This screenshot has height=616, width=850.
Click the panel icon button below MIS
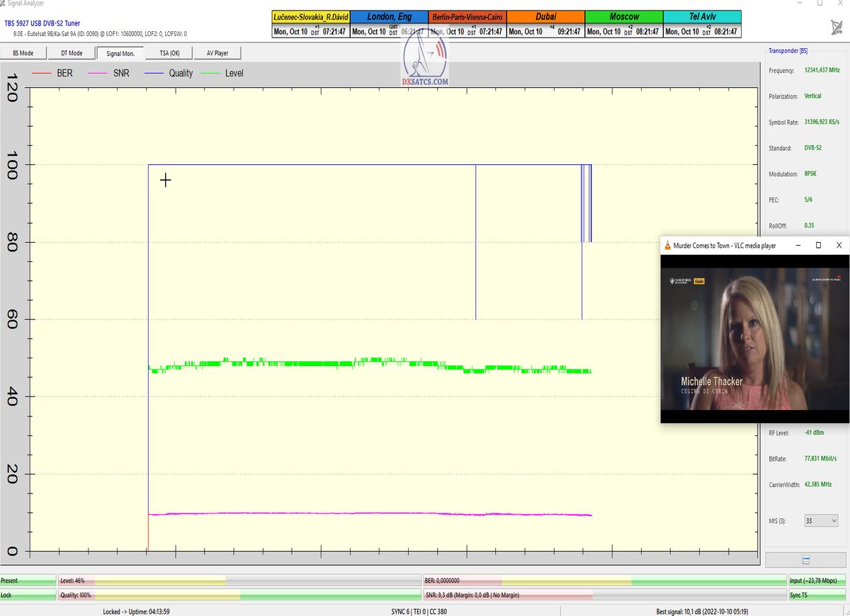click(806, 559)
